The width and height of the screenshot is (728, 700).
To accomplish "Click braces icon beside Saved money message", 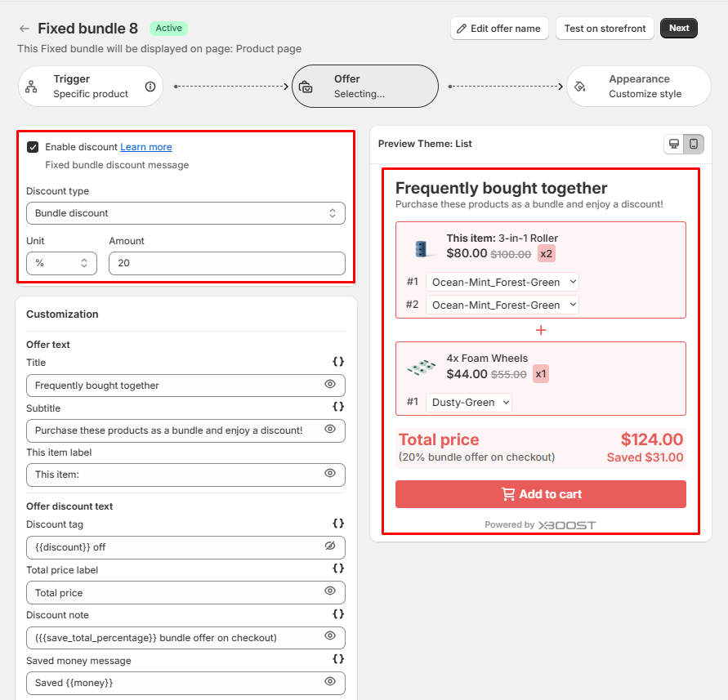I will click(x=338, y=658).
